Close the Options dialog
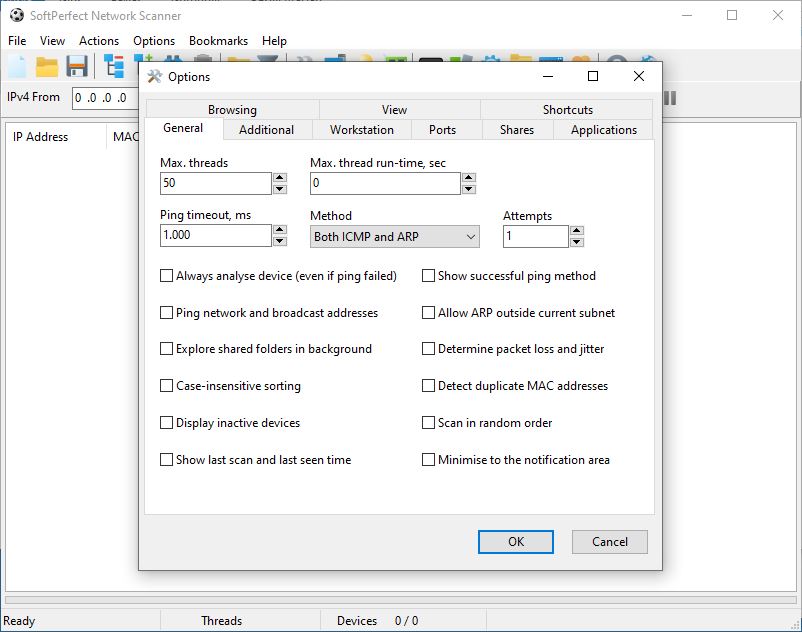 [639, 76]
